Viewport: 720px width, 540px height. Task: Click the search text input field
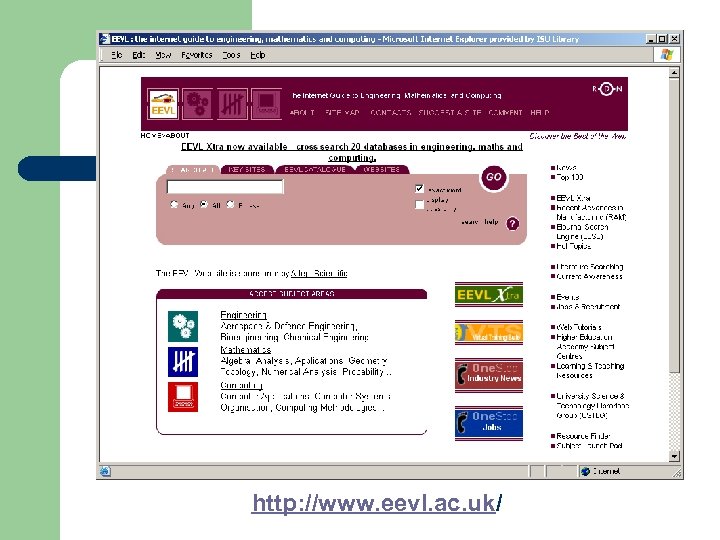point(225,186)
